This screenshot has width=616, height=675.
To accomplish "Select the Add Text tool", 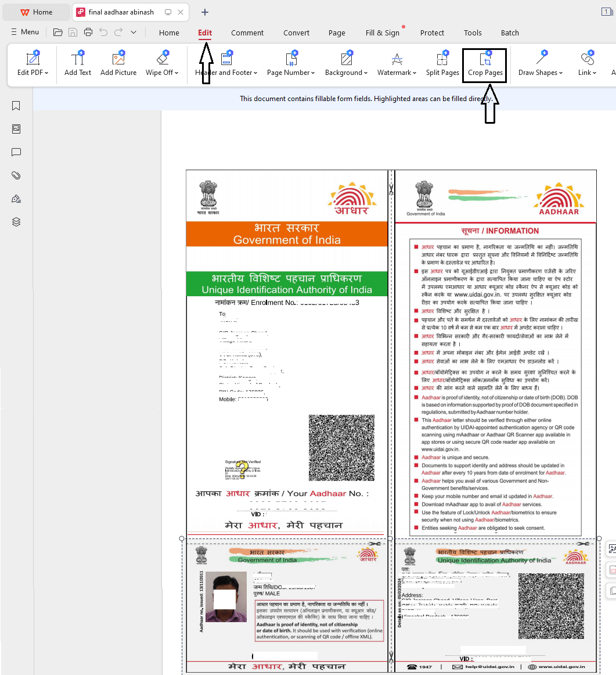I will 78,64.
